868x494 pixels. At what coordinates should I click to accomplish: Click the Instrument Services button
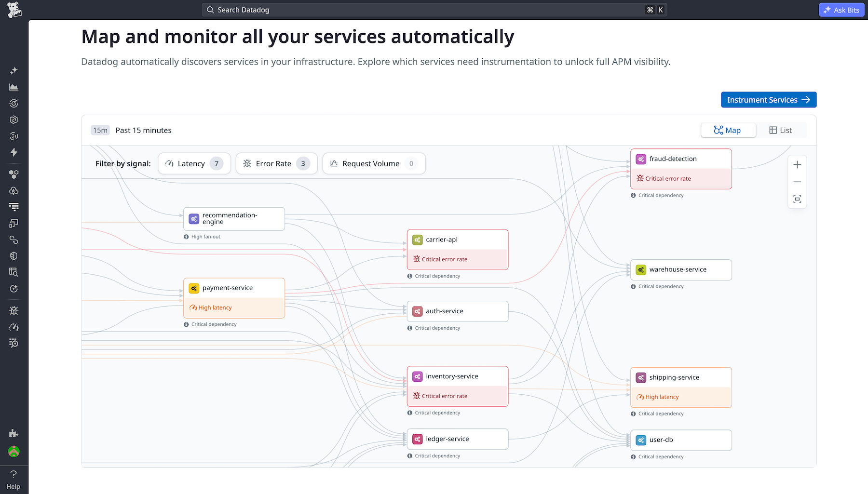769,100
